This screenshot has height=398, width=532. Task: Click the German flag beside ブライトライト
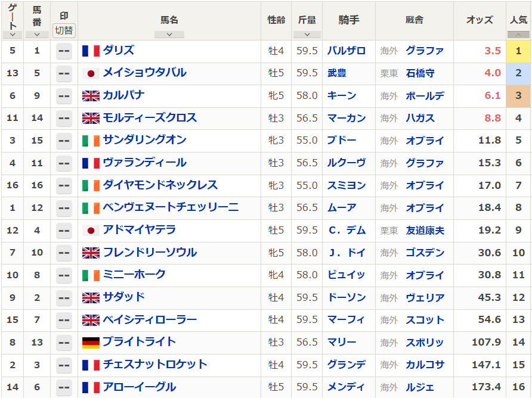click(91, 343)
